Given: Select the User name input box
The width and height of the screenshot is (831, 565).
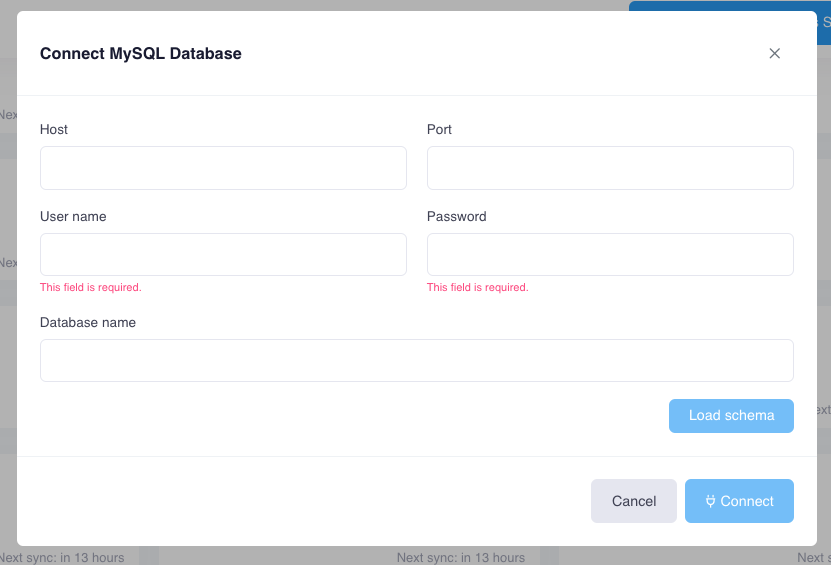Looking at the screenshot, I should tap(223, 254).
